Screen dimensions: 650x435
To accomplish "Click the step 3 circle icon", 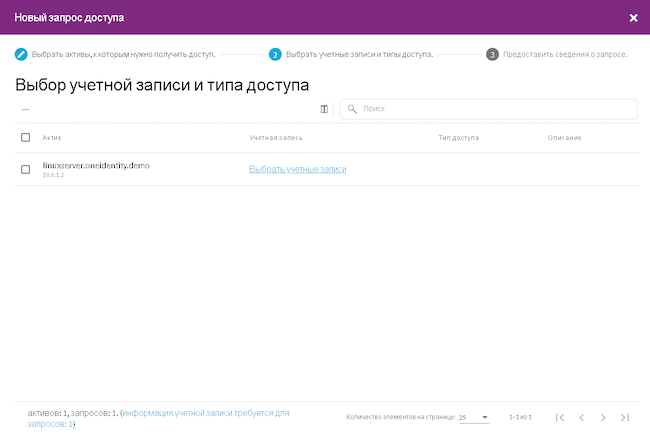I will pos(492,54).
